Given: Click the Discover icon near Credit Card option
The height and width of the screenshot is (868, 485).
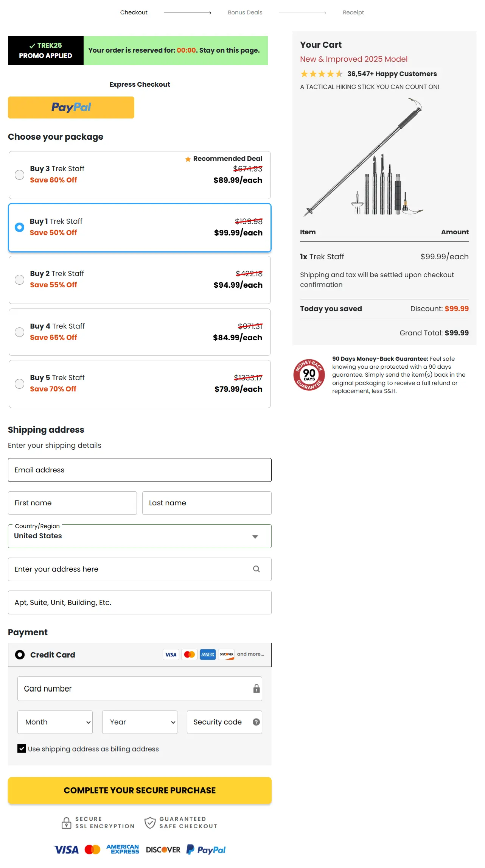Looking at the screenshot, I should 226,655.
